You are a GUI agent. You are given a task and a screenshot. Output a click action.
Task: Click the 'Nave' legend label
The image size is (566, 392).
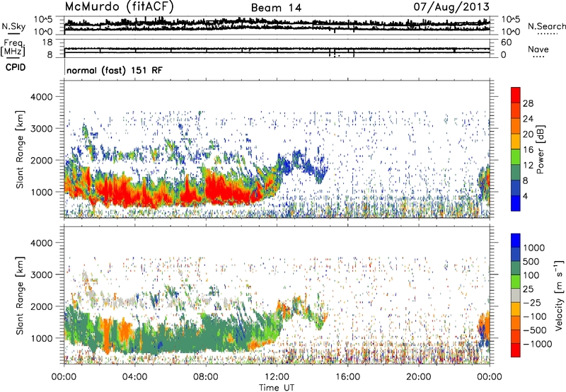pyautogui.click(x=538, y=50)
